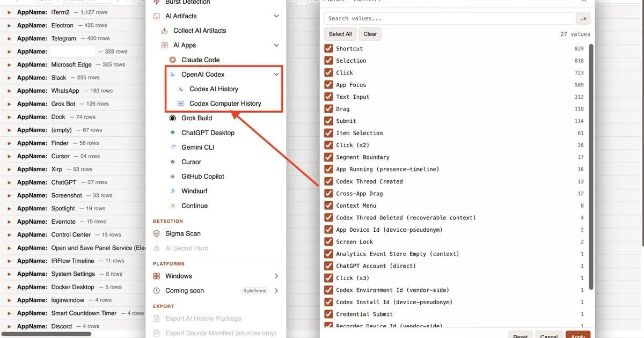Uncheck the Shortcut checkbox
644x338 pixels.
pyautogui.click(x=329, y=48)
